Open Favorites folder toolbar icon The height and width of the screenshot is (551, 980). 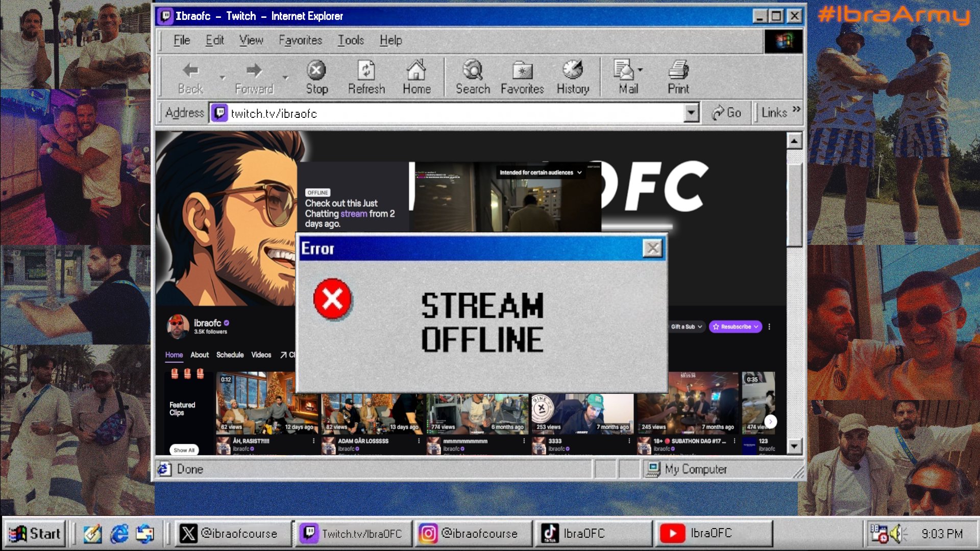click(x=522, y=78)
